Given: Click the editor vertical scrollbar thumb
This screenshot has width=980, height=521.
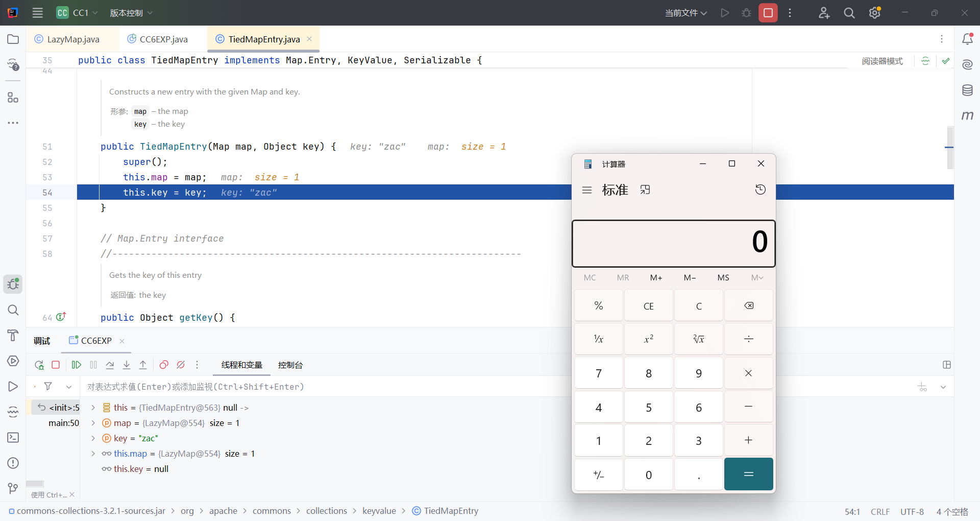Looking at the screenshot, I should coord(950,147).
